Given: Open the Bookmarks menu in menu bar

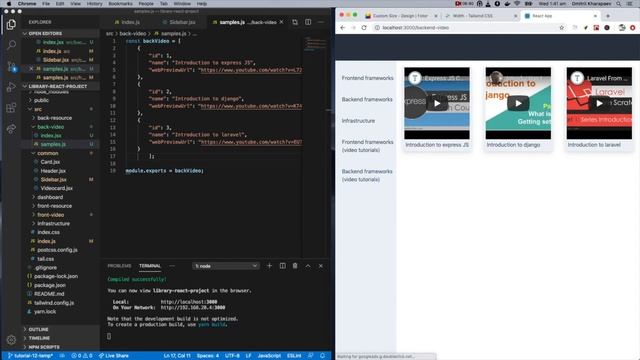Looking at the screenshot, I should click(x=120, y=4).
